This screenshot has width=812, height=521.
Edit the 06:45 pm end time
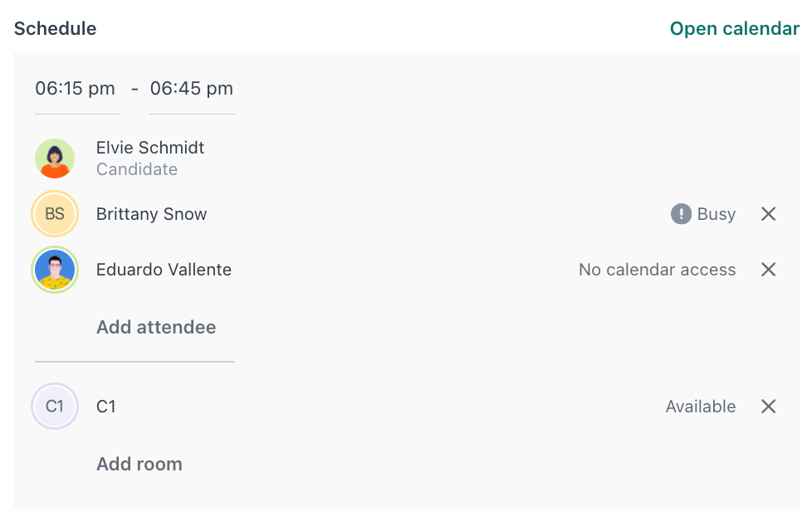click(x=192, y=89)
